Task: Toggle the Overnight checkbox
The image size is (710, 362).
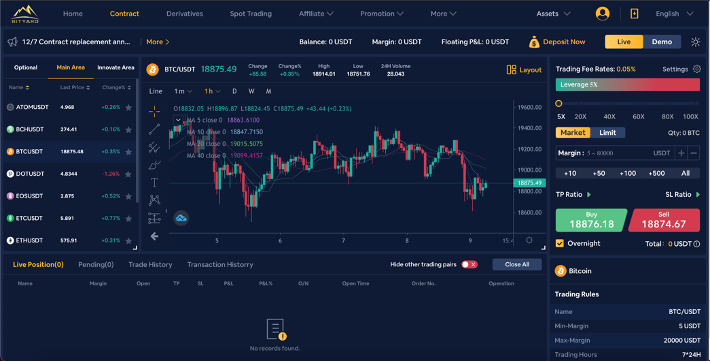Action: [x=560, y=243]
